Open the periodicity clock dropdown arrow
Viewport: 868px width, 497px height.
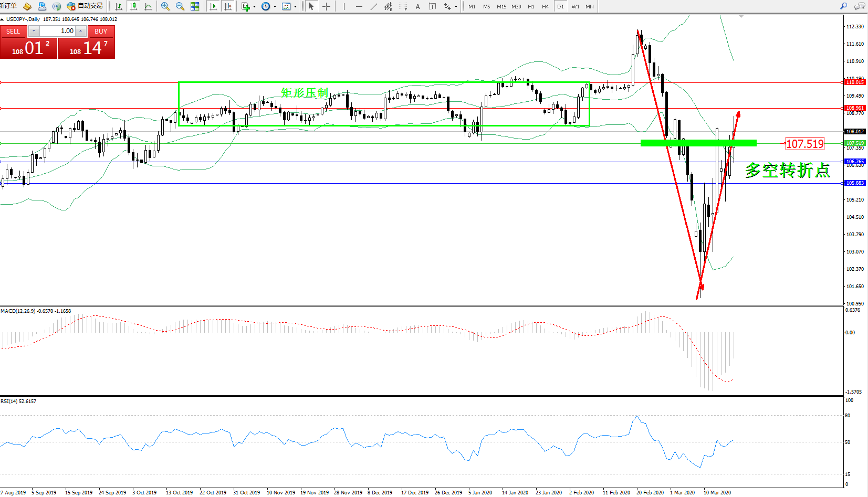pos(275,7)
